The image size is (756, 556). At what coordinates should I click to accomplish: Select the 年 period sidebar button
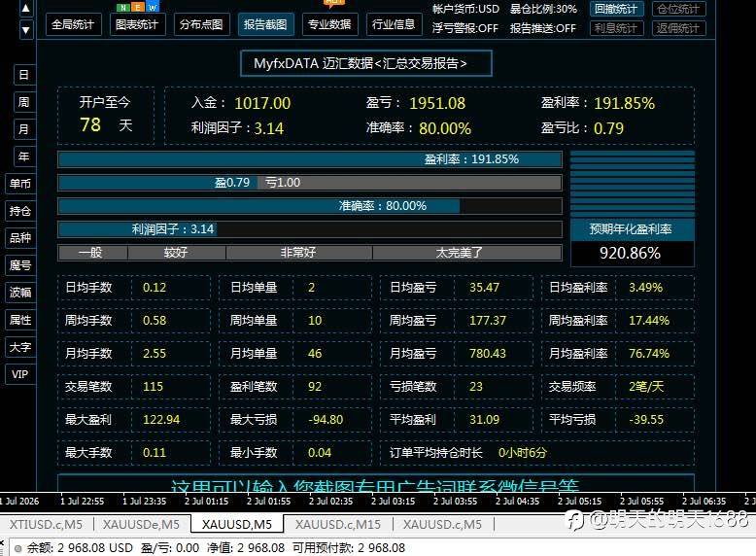point(24,156)
